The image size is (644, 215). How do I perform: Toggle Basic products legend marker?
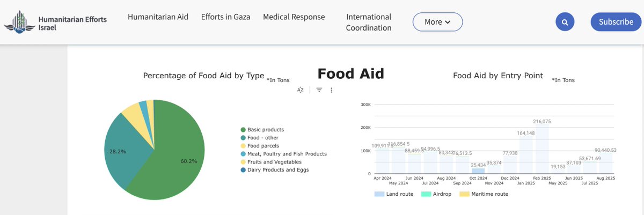[243, 130]
